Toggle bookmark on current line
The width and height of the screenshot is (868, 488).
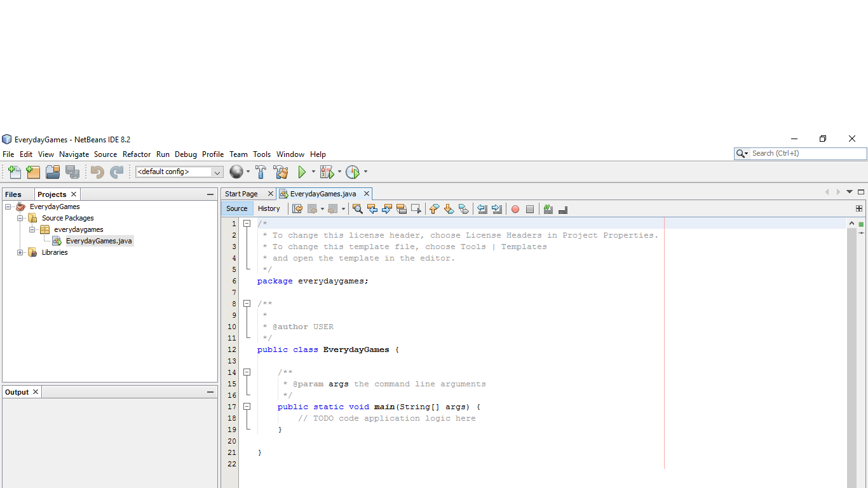(464, 209)
